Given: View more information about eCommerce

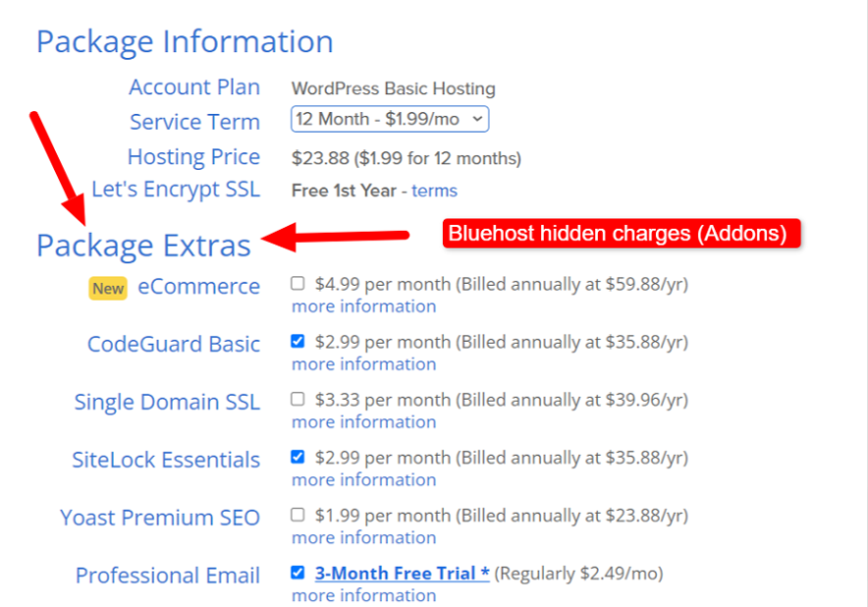Looking at the screenshot, I should 363,306.
